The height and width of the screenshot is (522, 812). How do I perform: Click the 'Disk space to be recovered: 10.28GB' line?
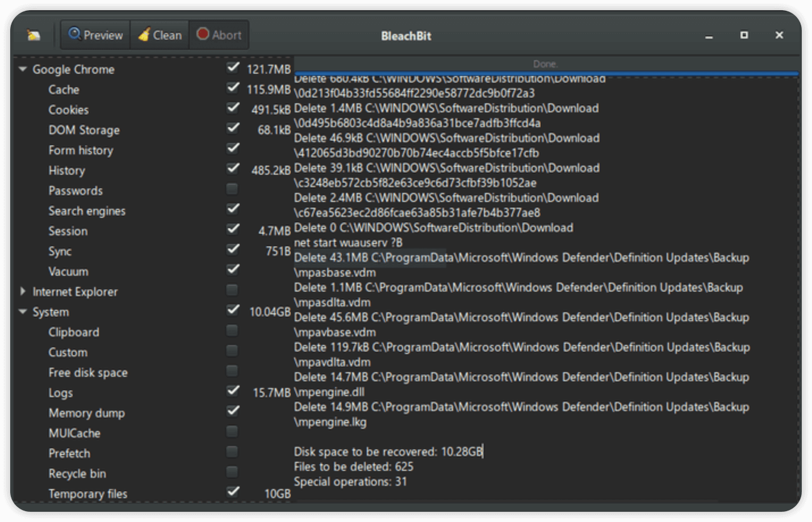(388, 452)
